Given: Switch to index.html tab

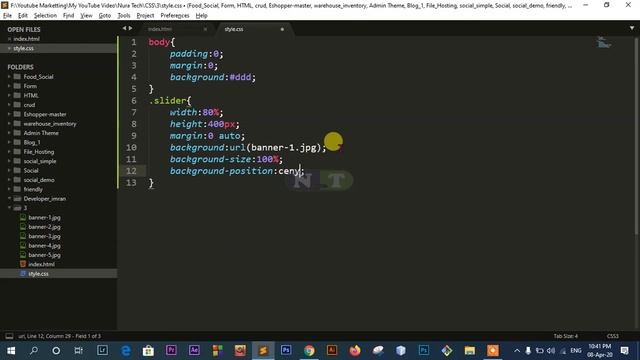Looking at the screenshot, I should [x=176, y=29].
